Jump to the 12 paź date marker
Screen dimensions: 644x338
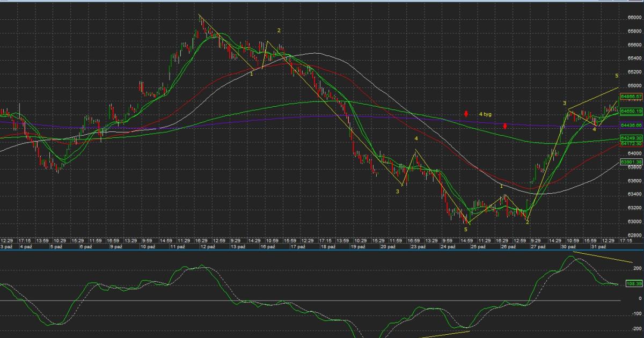[207, 247]
